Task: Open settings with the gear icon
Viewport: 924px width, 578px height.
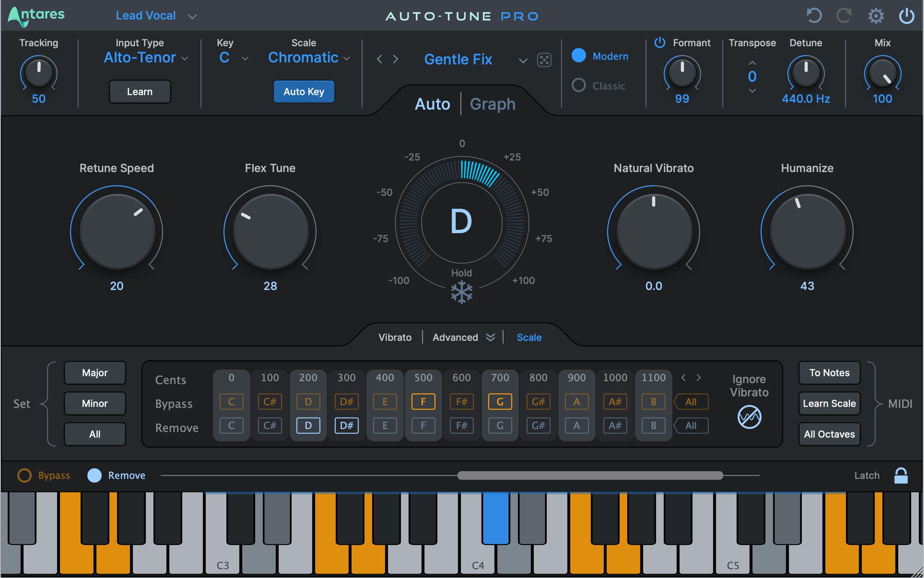Action: point(875,16)
